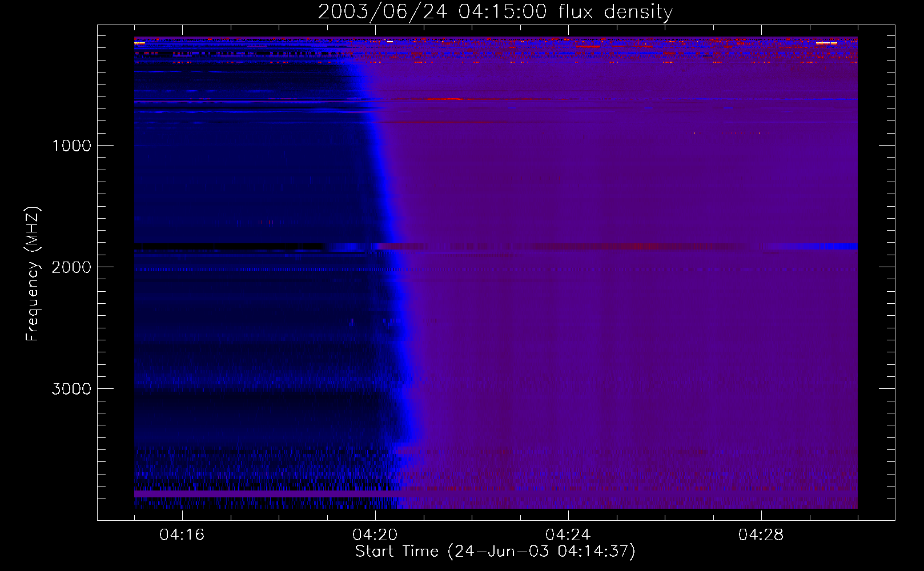924x571 pixels.
Task: Click the horizontal interference band near 1800 MHz
Action: pyautogui.click(x=496, y=247)
